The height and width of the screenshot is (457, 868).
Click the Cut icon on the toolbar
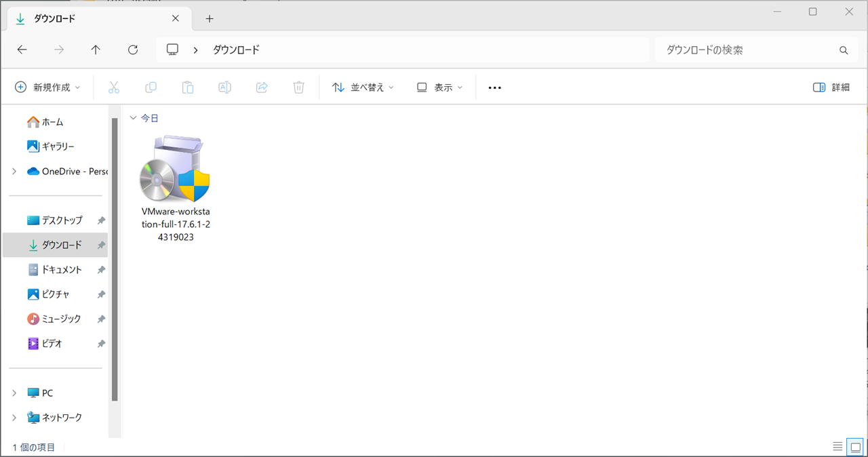click(x=114, y=87)
